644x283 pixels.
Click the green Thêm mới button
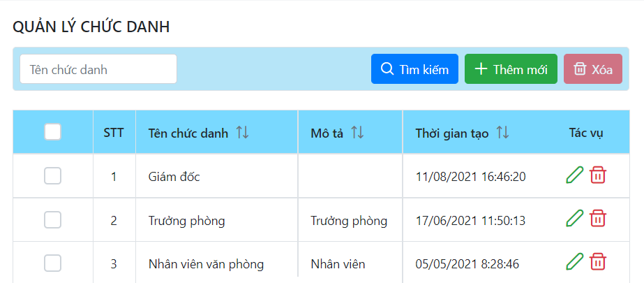[x=511, y=69]
